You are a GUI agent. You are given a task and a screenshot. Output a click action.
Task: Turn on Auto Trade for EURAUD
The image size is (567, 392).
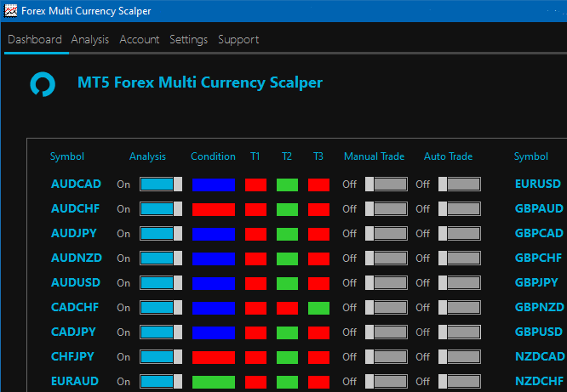(460, 381)
